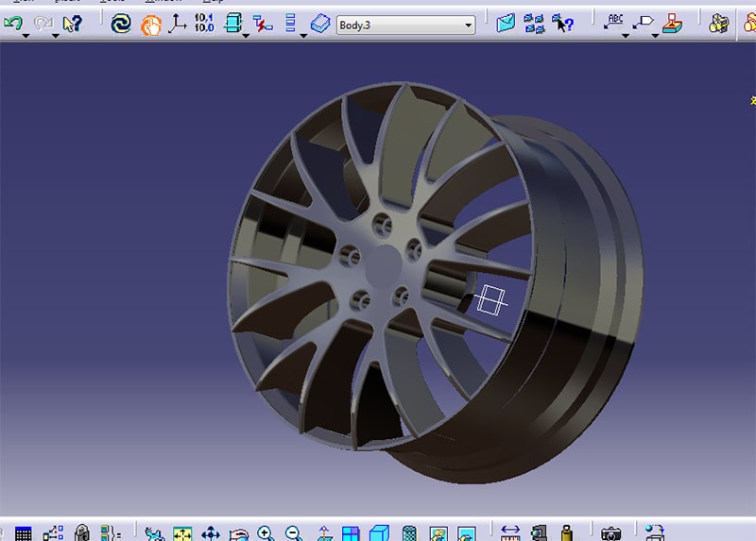This screenshot has height=541, width=756.
Task: Click the formula brackets icon at bottom
Action: [x=111, y=533]
